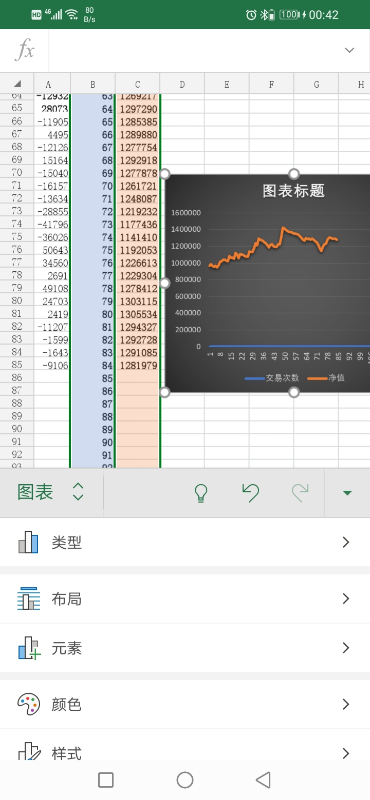Collapse the ribbon panel with down arrow

pos(348,493)
